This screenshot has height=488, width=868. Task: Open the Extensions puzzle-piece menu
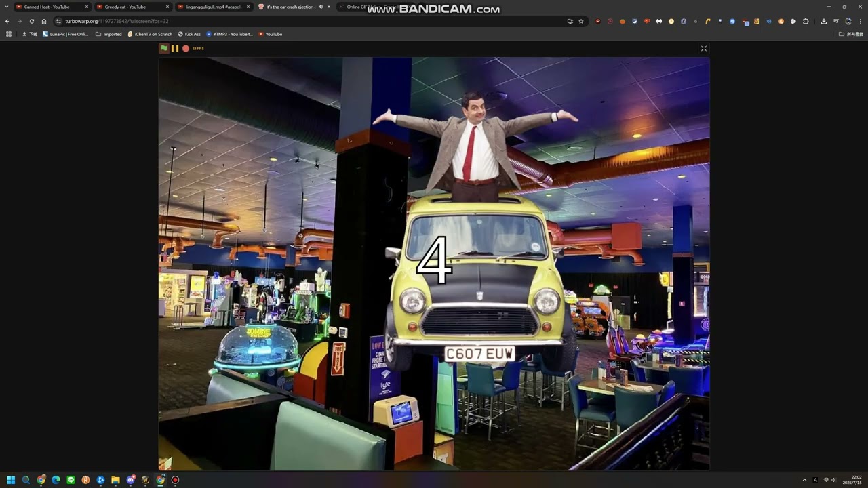[806, 21]
